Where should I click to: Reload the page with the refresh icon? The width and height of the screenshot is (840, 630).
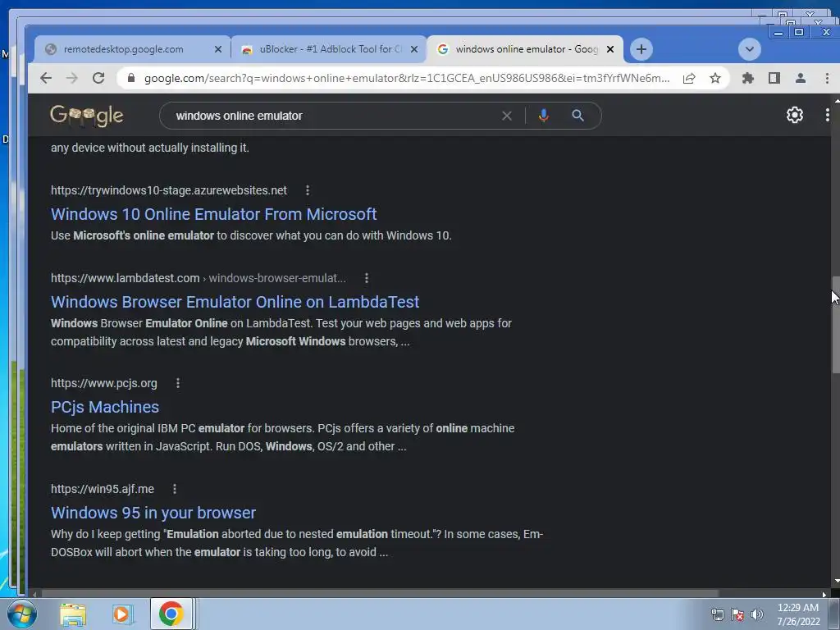coord(98,78)
